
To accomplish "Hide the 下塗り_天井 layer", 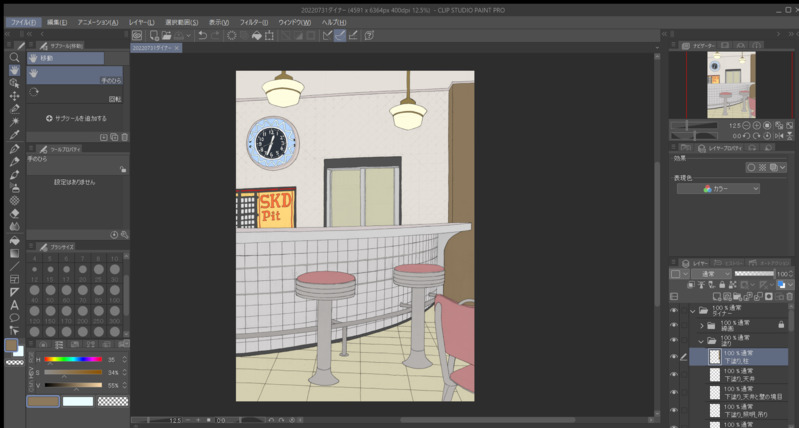I will pyautogui.click(x=673, y=374).
